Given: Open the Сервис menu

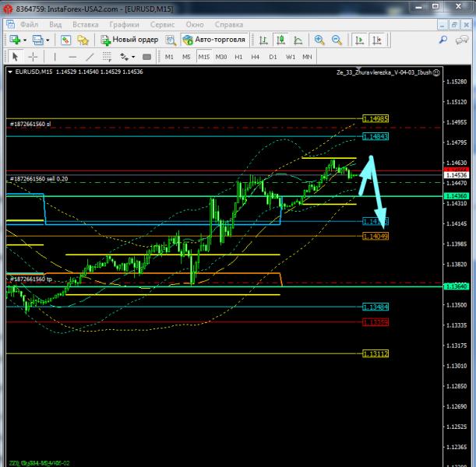Looking at the screenshot, I should [x=163, y=24].
